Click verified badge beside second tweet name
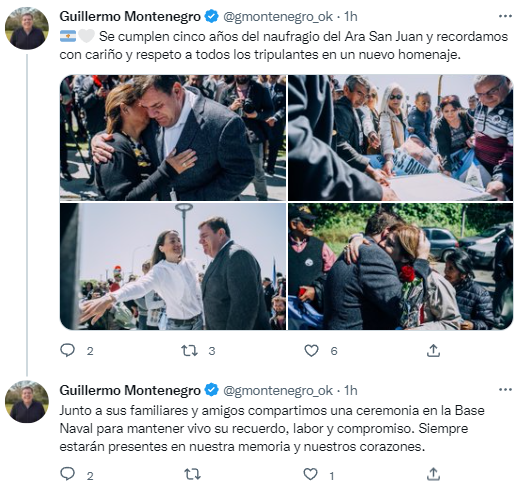Image resolution: width=522 pixels, height=488 pixels. click(211, 390)
